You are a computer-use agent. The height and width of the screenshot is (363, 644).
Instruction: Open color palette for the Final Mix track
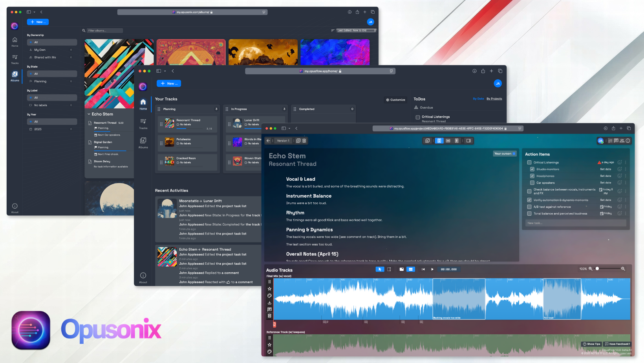(x=269, y=295)
